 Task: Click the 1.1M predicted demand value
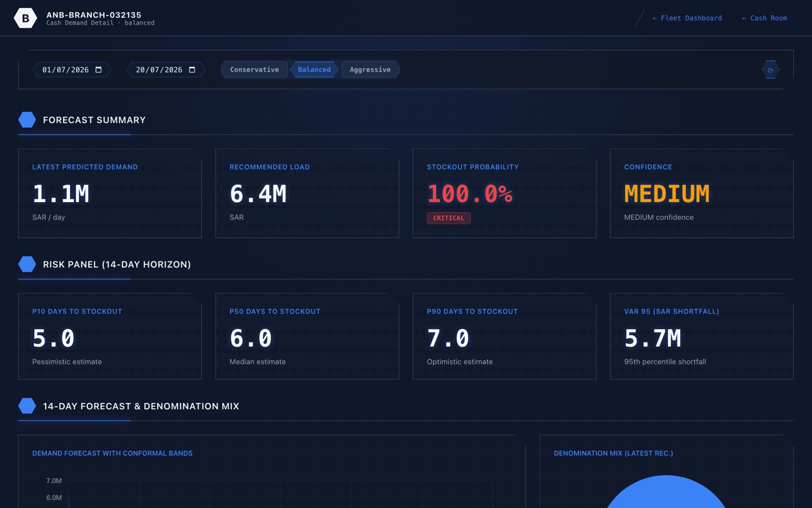[61, 194]
